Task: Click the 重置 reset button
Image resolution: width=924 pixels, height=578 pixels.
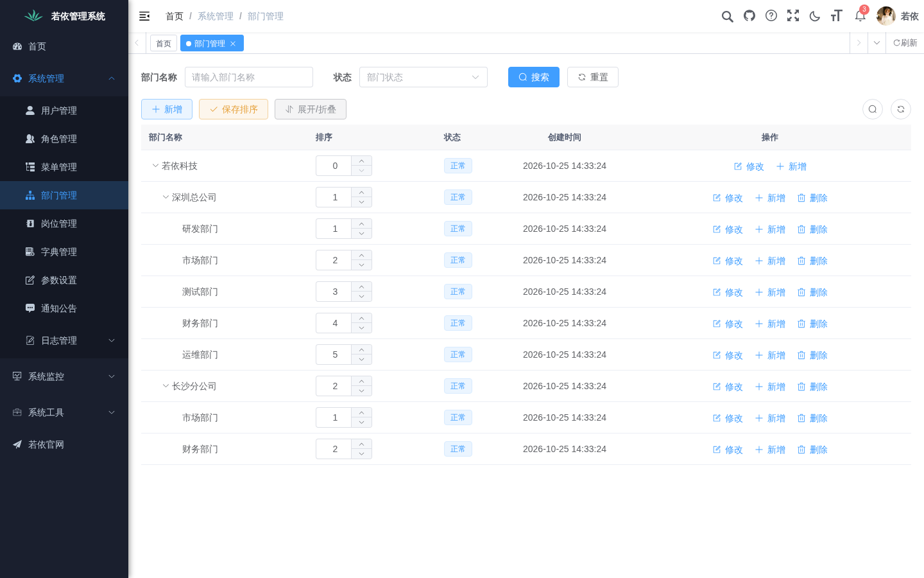Action: pos(593,77)
